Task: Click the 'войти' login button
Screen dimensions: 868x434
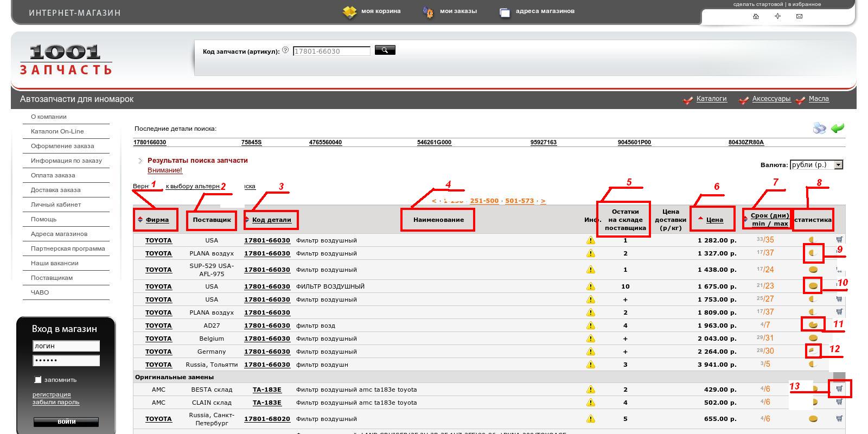Action: pos(66,422)
